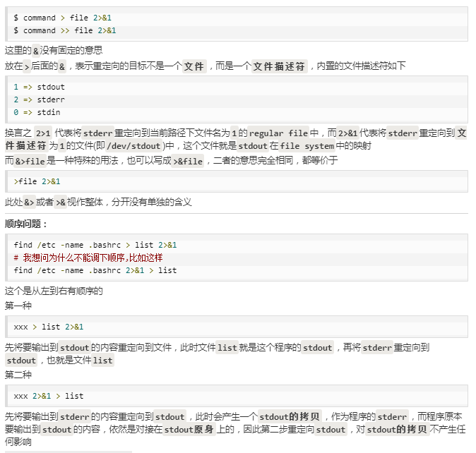The height and width of the screenshot is (453, 476).
Task: Click code line "find /etc -name .bashrc > list 2>&1"
Action: pos(95,245)
